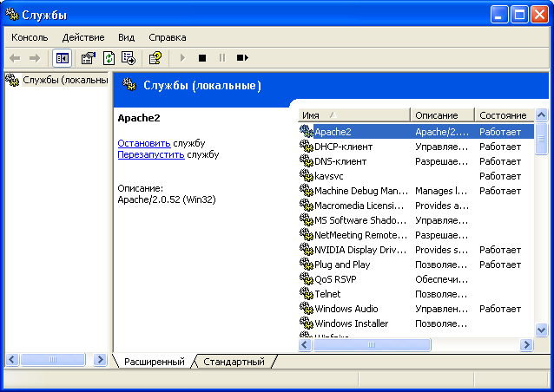Sort by the Состояние column header
The image size is (554, 392).
pyautogui.click(x=504, y=115)
